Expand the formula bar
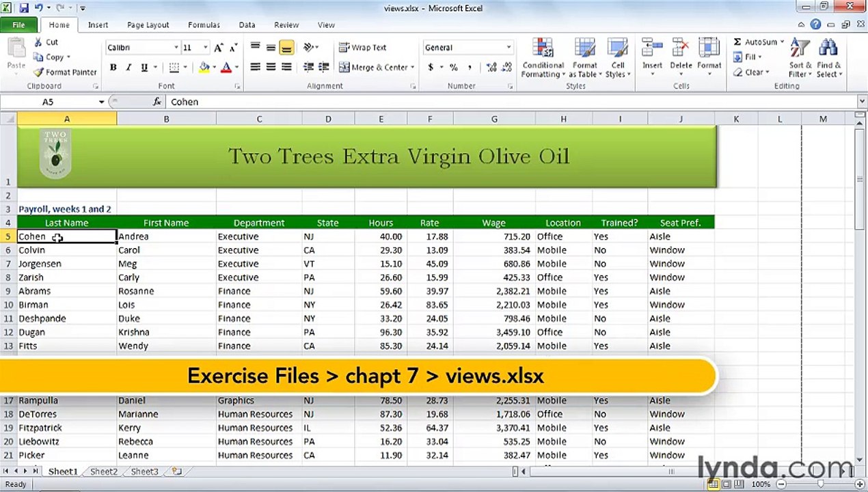 click(861, 102)
